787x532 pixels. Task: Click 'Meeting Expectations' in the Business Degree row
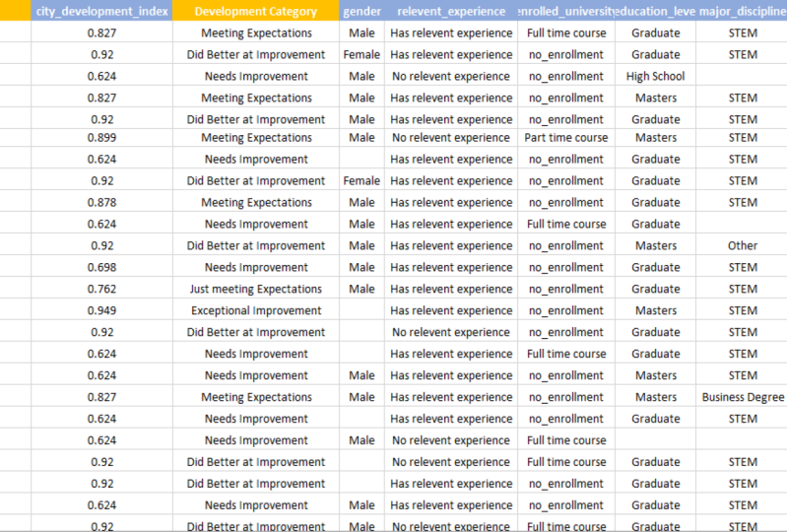point(256,397)
